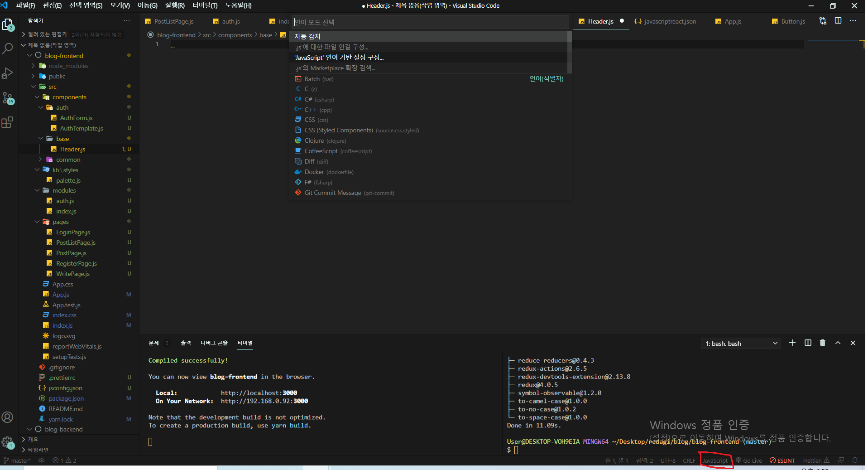Expand the node_modules folder
868x470 pixels.
[x=33, y=66]
